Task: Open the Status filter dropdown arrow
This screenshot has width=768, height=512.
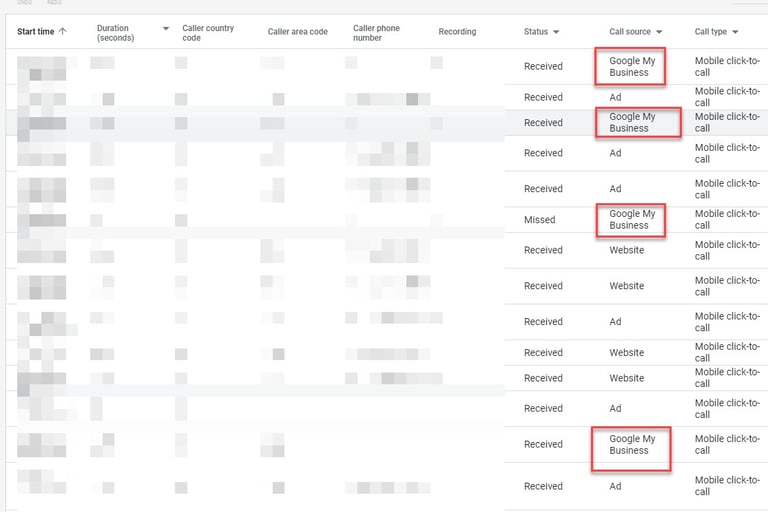Action: click(556, 32)
